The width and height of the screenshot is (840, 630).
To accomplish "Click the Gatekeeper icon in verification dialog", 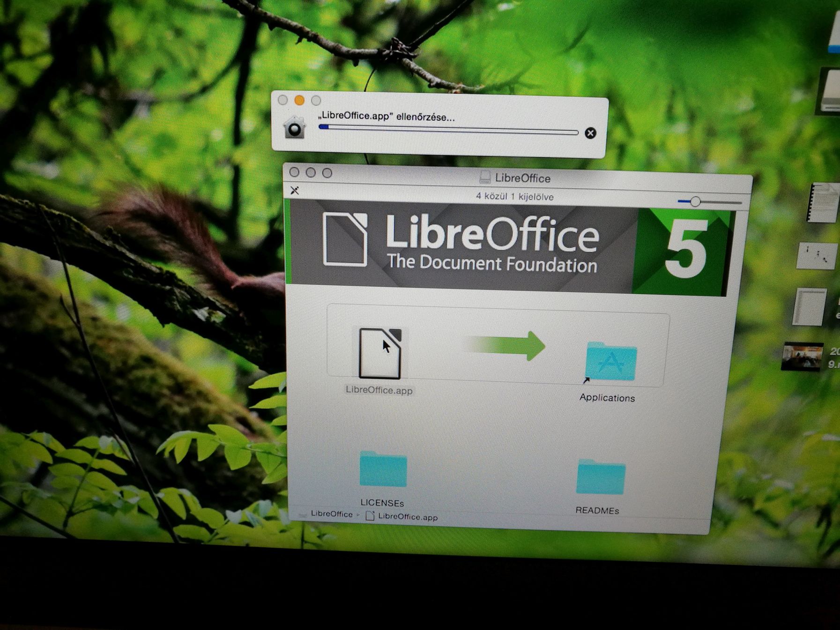I will click(295, 127).
